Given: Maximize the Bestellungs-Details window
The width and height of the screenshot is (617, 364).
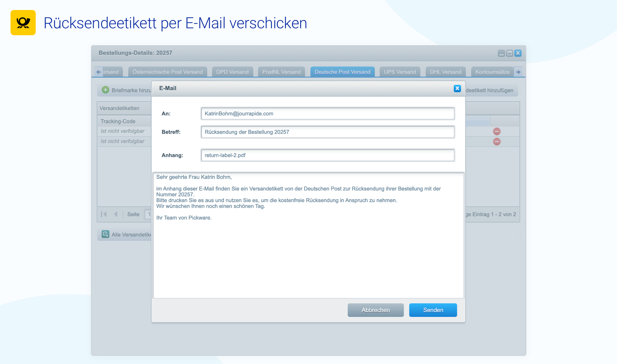Looking at the screenshot, I should (510, 53).
